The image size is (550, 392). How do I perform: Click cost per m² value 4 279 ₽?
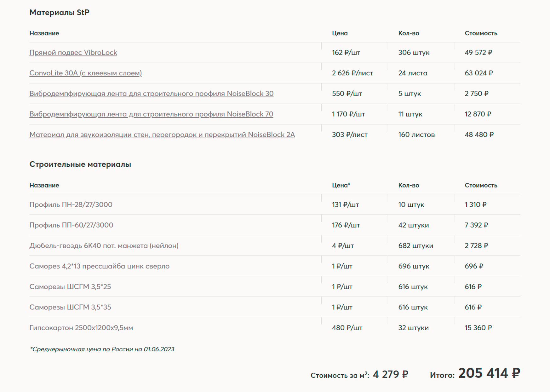(390, 374)
